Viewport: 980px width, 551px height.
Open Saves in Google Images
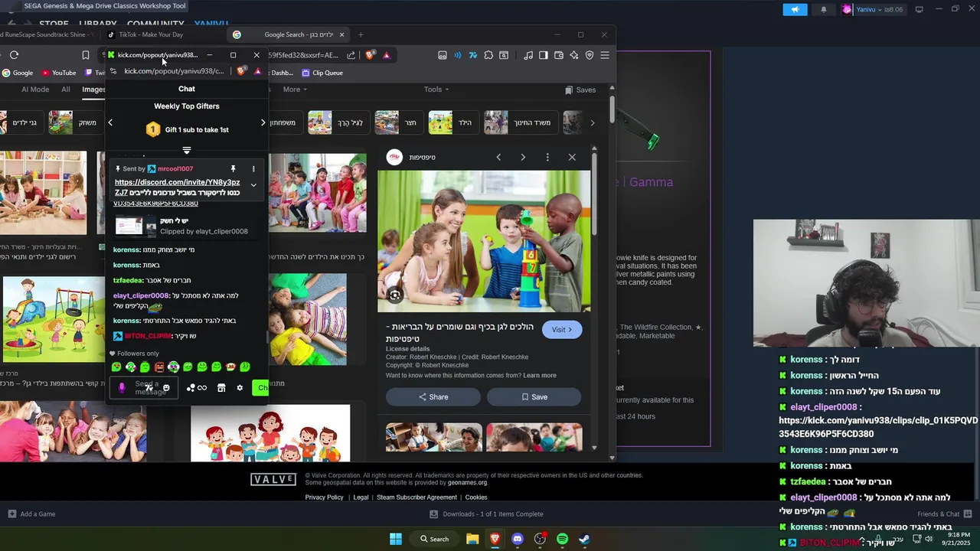(x=580, y=90)
